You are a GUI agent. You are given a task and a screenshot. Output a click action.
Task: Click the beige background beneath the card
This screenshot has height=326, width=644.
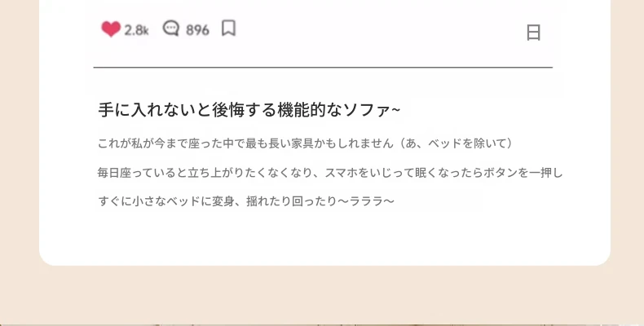(322, 295)
